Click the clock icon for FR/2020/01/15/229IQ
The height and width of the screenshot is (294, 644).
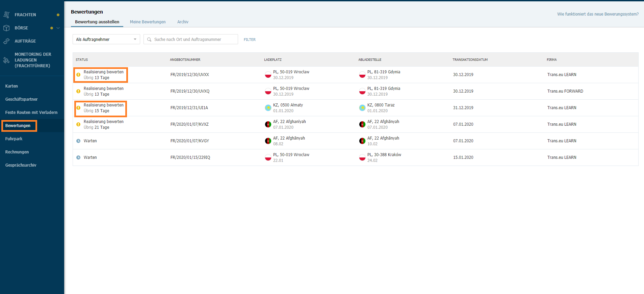tap(78, 157)
